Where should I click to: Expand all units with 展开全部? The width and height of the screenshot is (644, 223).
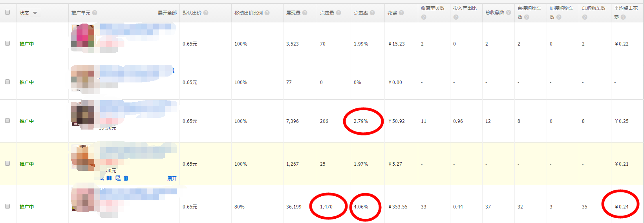pyautogui.click(x=167, y=13)
